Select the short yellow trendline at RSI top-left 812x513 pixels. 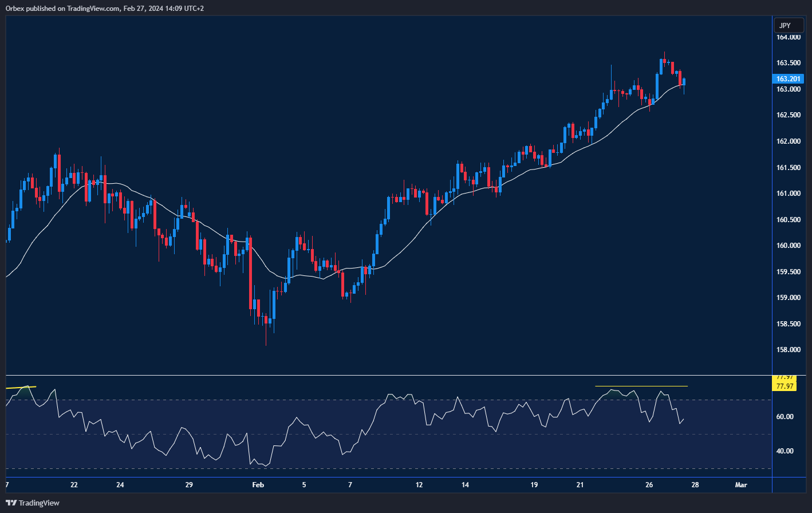20,386
